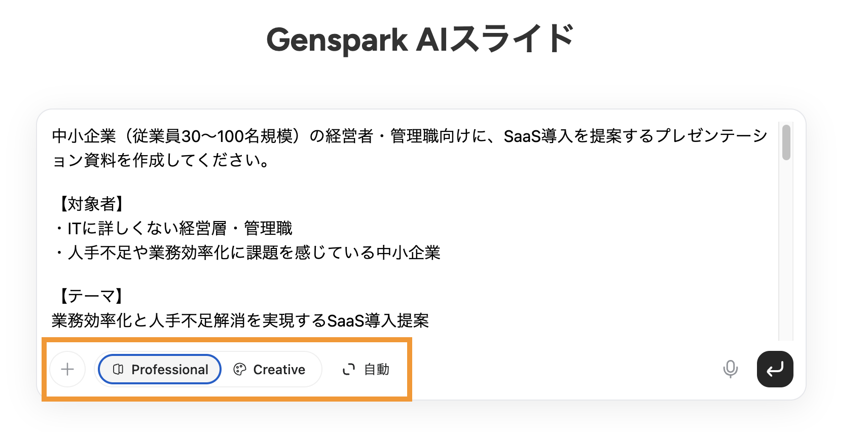Image resolution: width=868 pixels, height=432 pixels.
Task: Click the palette icon next to Creative
Action: click(x=240, y=369)
